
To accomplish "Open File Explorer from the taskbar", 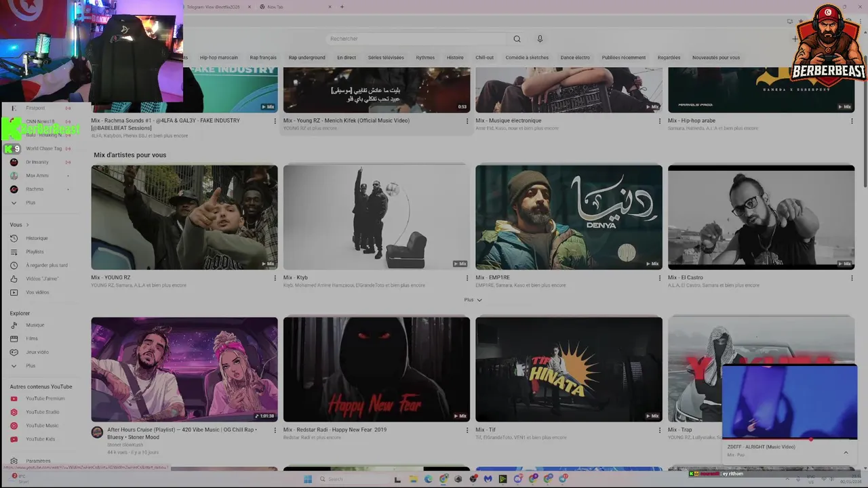I will point(414,479).
